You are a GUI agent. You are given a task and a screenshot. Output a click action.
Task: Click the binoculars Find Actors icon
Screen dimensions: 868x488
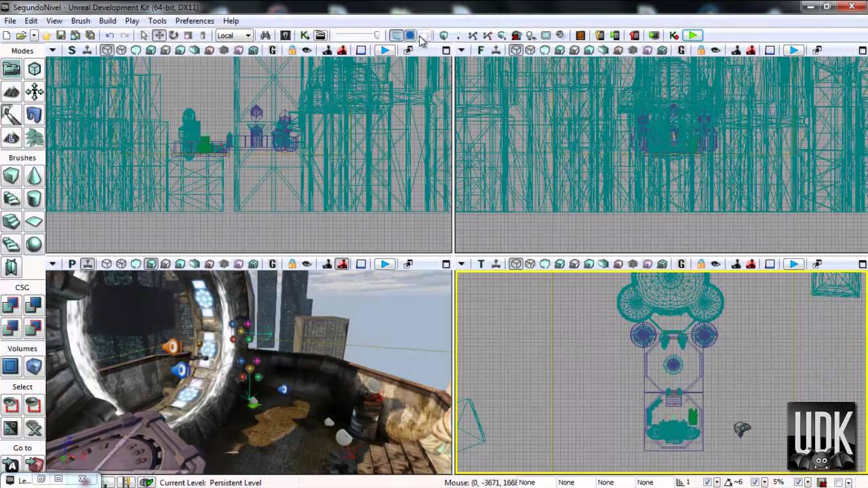tap(266, 35)
